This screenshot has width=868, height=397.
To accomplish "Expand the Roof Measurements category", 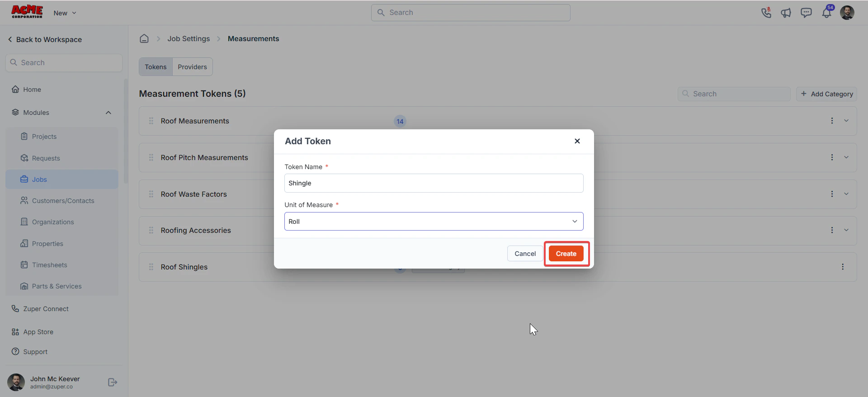I will pos(846,121).
